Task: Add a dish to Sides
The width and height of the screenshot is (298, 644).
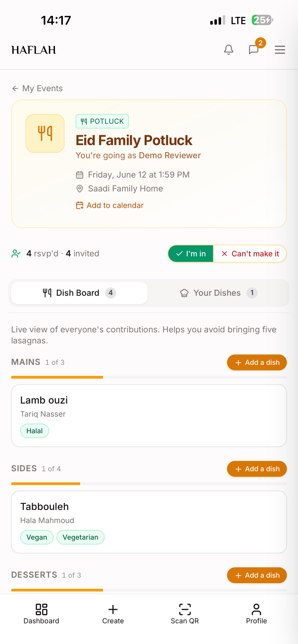Action: click(257, 469)
